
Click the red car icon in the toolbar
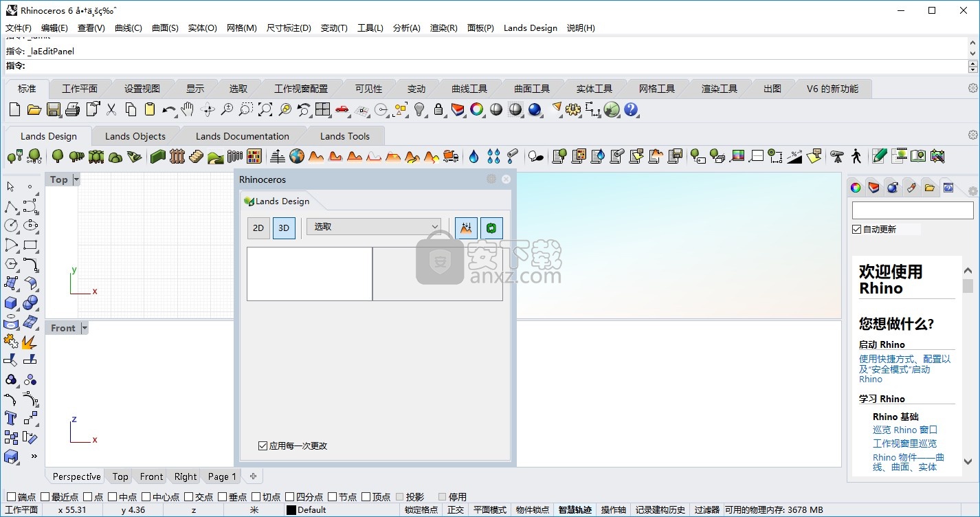342,109
